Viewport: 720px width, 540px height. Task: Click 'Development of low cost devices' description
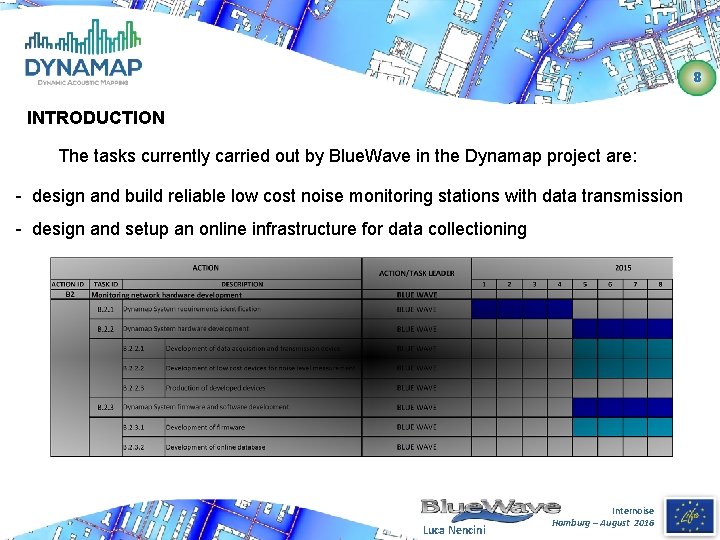(x=261, y=368)
